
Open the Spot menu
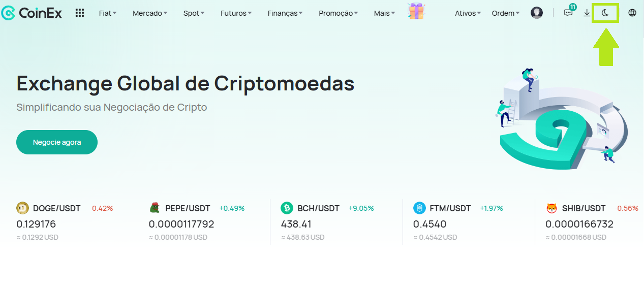tap(194, 13)
